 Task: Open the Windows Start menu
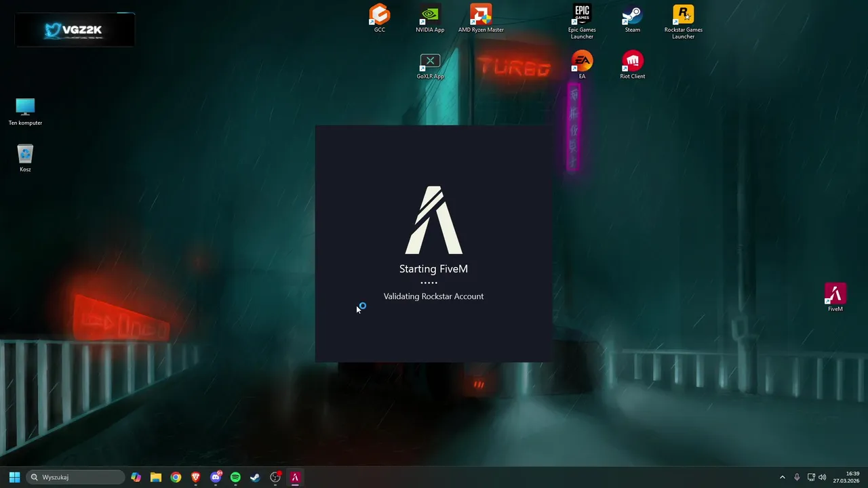pos(14,477)
